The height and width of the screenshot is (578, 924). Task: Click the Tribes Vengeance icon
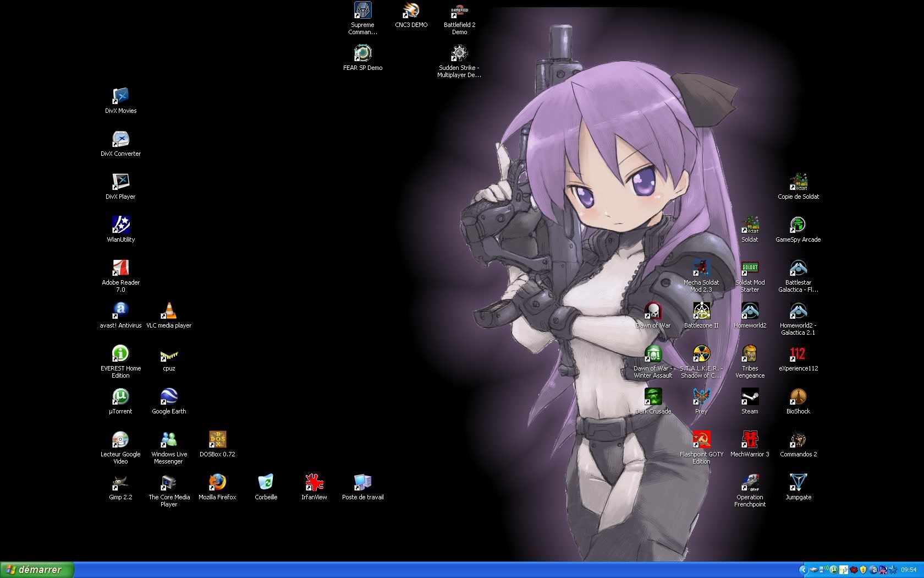click(x=750, y=353)
